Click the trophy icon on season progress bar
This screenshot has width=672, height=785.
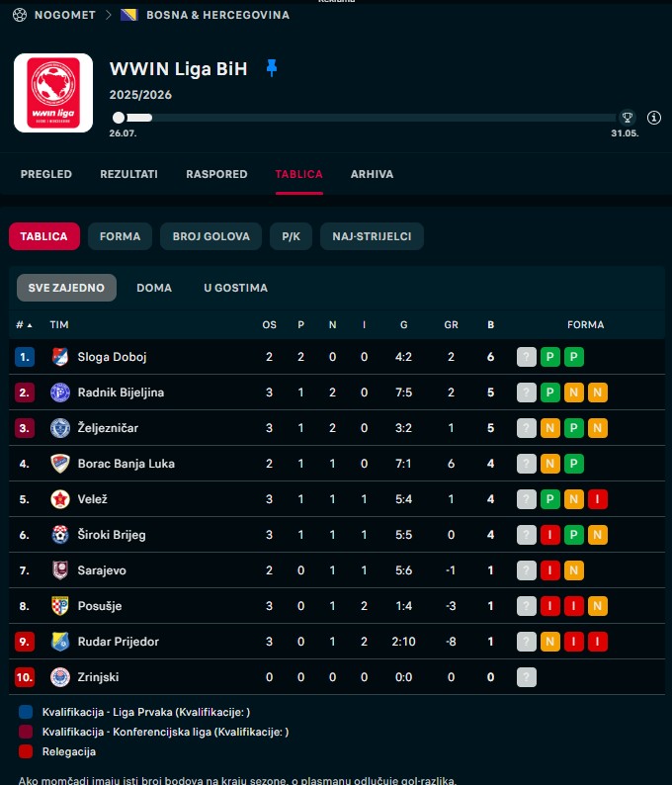627,118
